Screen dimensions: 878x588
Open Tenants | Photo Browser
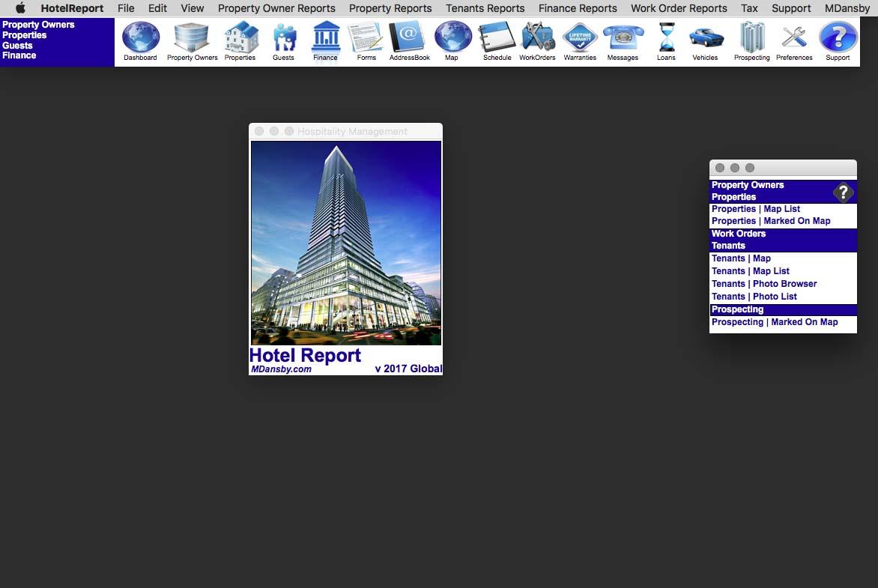click(764, 284)
